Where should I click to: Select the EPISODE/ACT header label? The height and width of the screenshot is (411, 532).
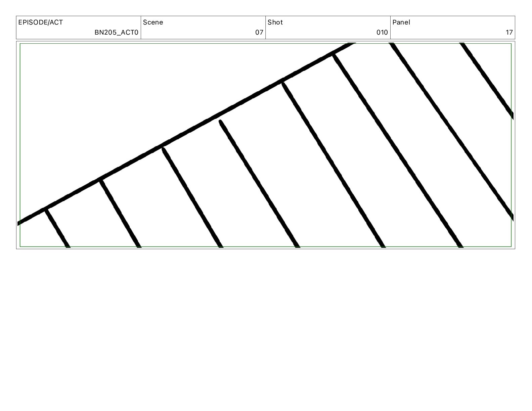pos(40,22)
